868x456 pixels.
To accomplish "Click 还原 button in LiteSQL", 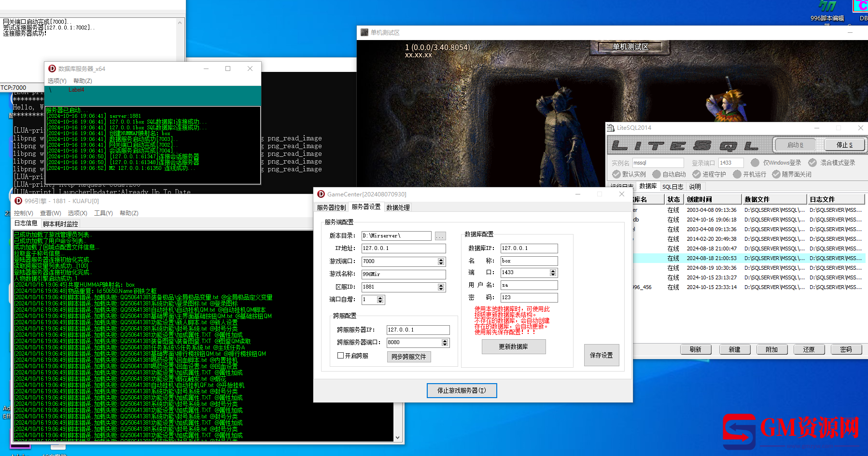I will [809, 349].
